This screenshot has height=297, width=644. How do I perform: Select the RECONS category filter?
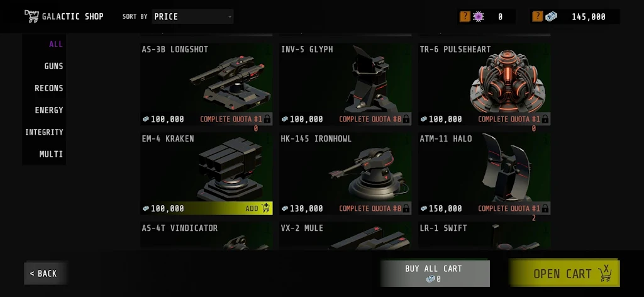(49, 88)
